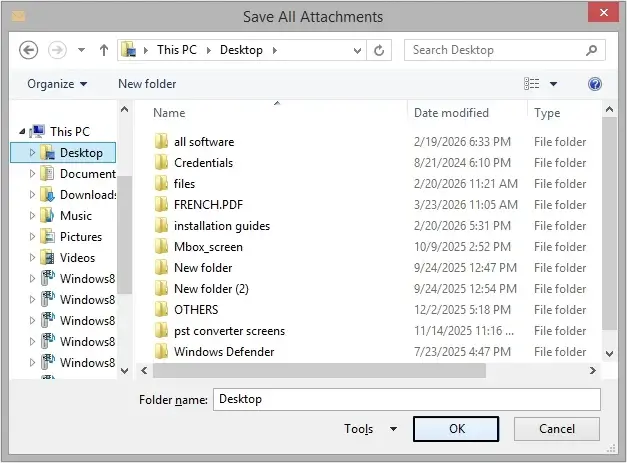Go back using the Back arrow button
627x463 pixels.
(x=28, y=50)
